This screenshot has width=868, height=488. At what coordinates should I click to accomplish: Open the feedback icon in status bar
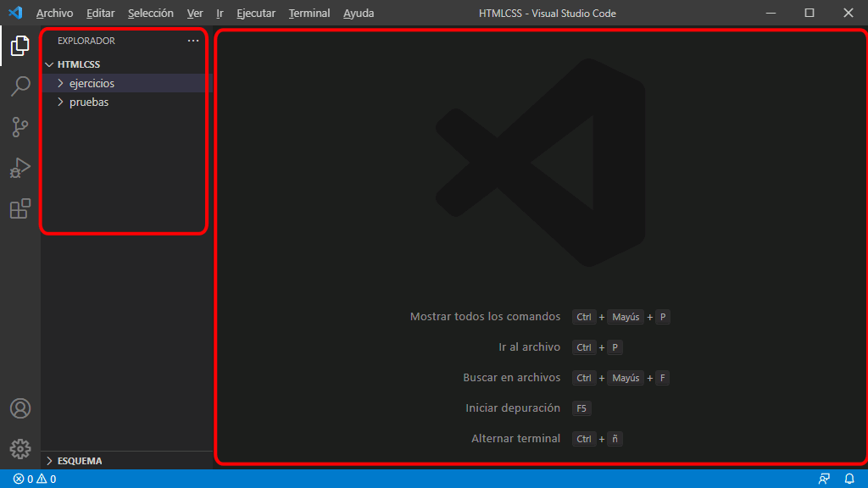824,480
